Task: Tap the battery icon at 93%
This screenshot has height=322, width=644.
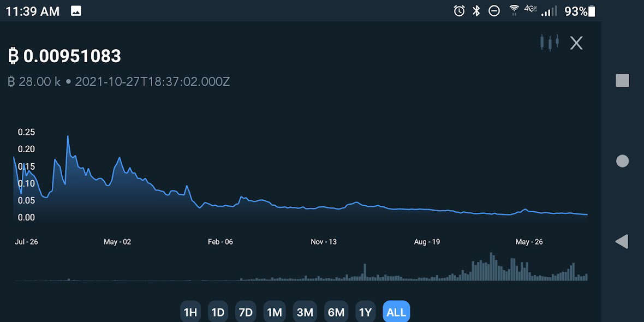Action: click(x=592, y=11)
